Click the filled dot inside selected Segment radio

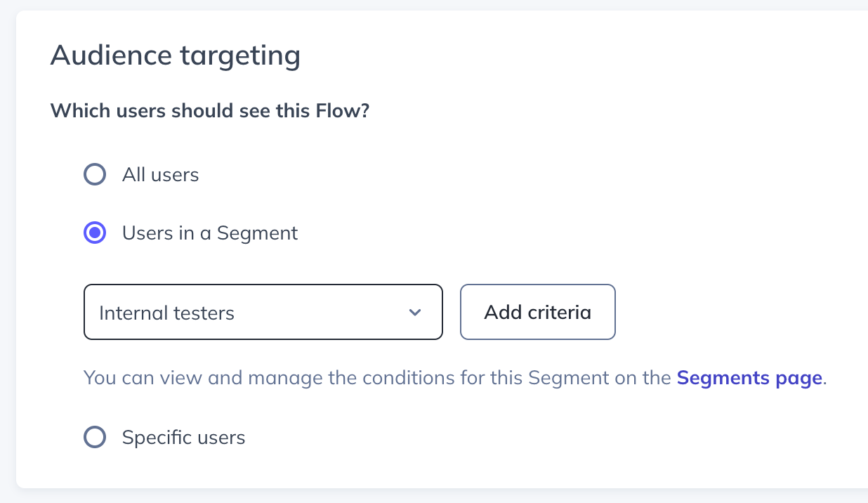pyautogui.click(x=95, y=233)
